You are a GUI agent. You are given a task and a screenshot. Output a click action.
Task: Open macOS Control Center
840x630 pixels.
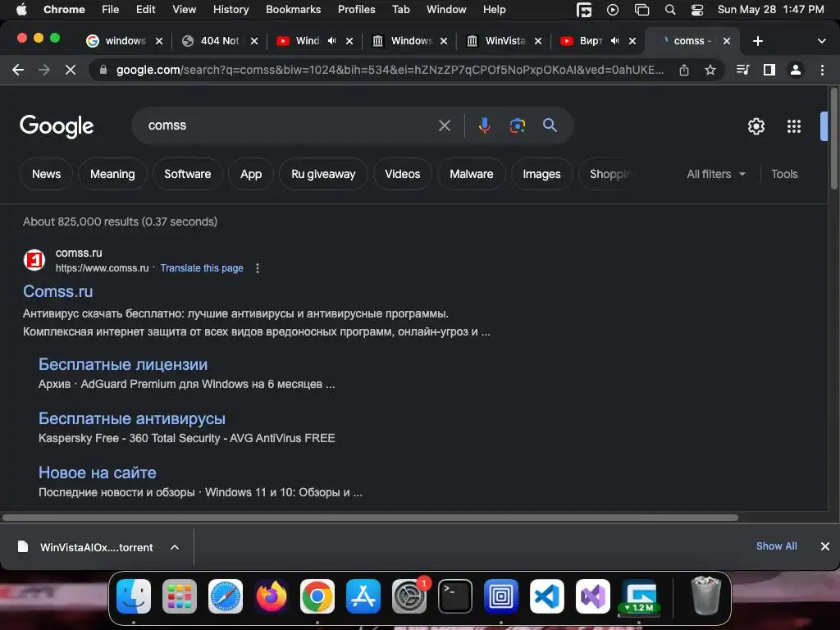click(697, 10)
